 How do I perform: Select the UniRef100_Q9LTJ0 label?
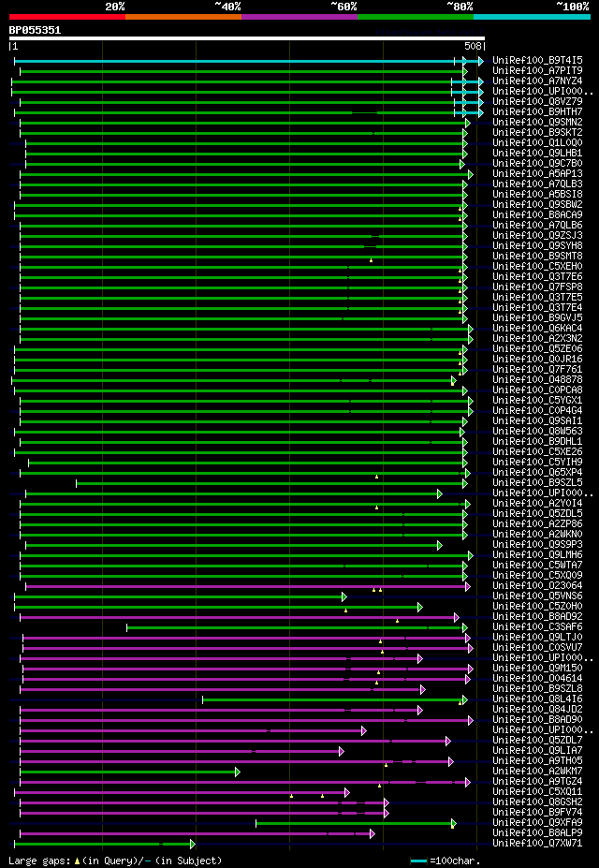click(537, 637)
